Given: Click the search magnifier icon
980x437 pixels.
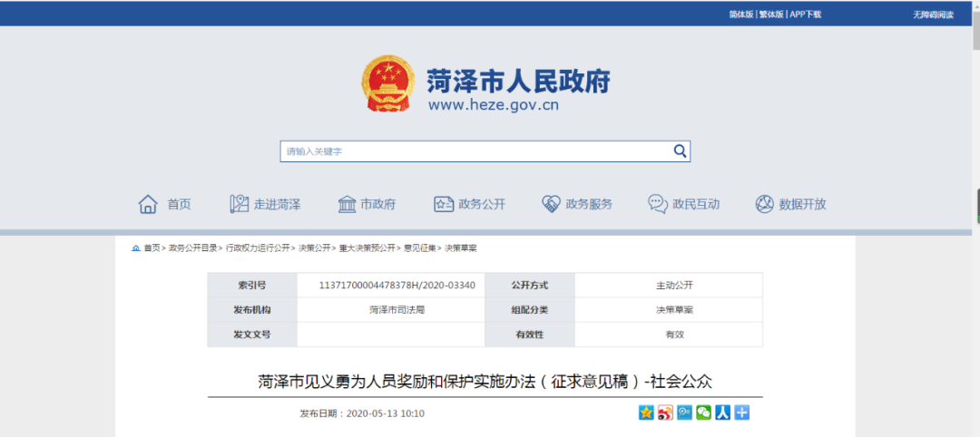Looking at the screenshot, I should click(680, 151).
